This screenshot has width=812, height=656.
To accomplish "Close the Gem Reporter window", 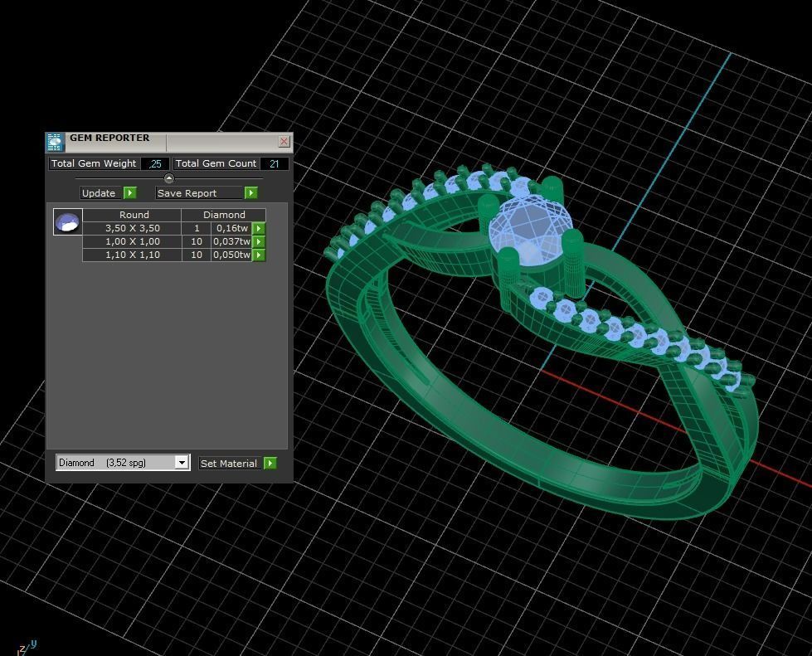I will [x=284, y=141].
